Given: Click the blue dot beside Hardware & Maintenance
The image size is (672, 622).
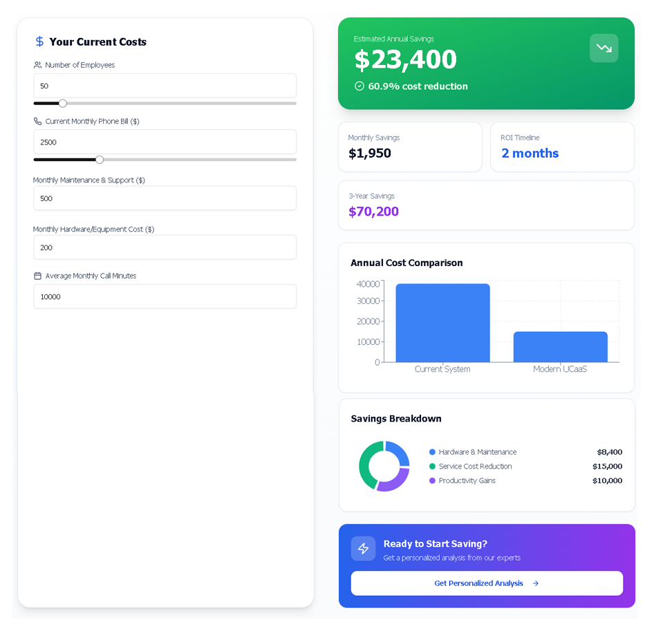Looking at the screenshot, I should pos(431,452).
